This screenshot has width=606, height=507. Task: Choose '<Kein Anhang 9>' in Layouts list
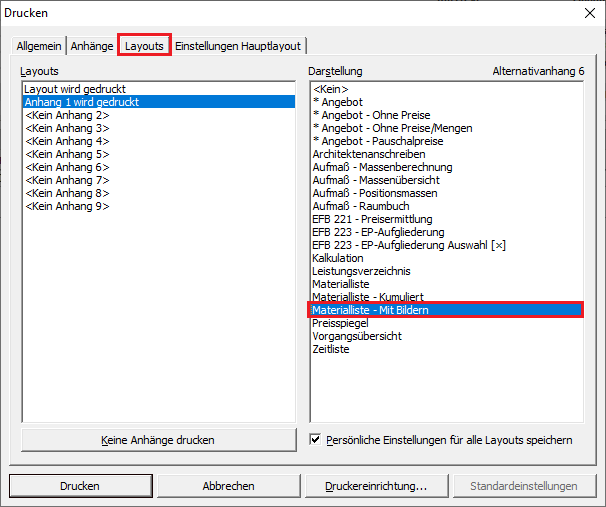pos(68,206)
